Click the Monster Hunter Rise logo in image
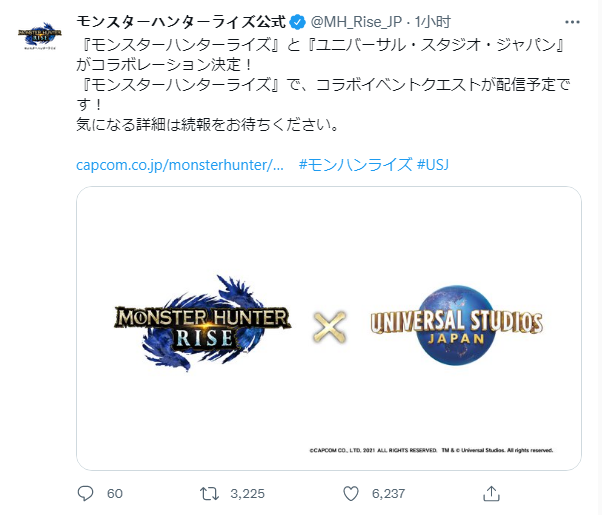Screen dimensions: 602x515 pos(202,324)
